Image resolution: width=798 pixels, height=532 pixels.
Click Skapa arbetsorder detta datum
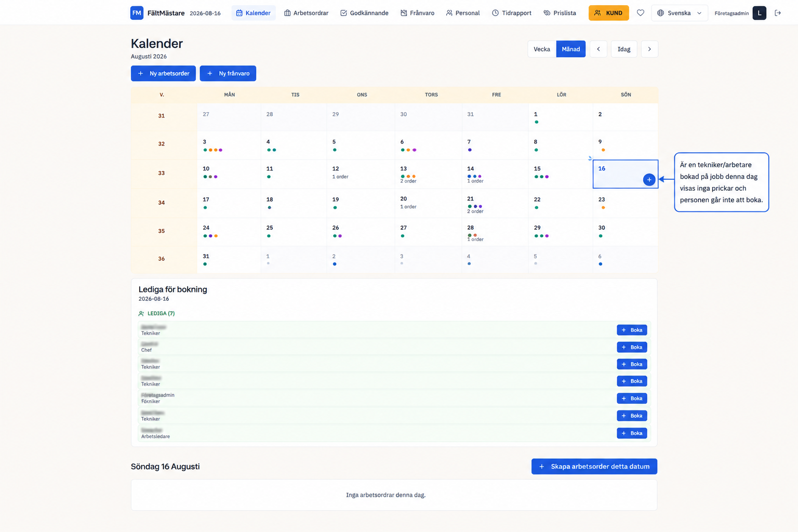594,467
